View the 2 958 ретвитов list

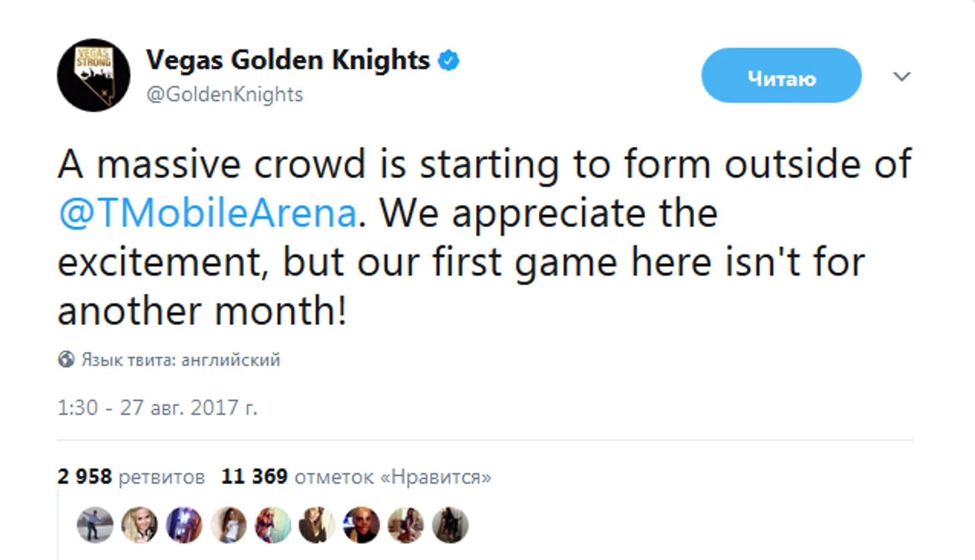[131, 477]
